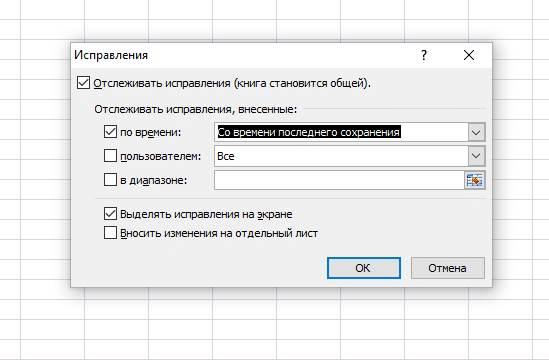Viewport: 549px width, 360px height.
Task: Click the Отмена button
Action: pyautogui.click(x=448, y=268)
